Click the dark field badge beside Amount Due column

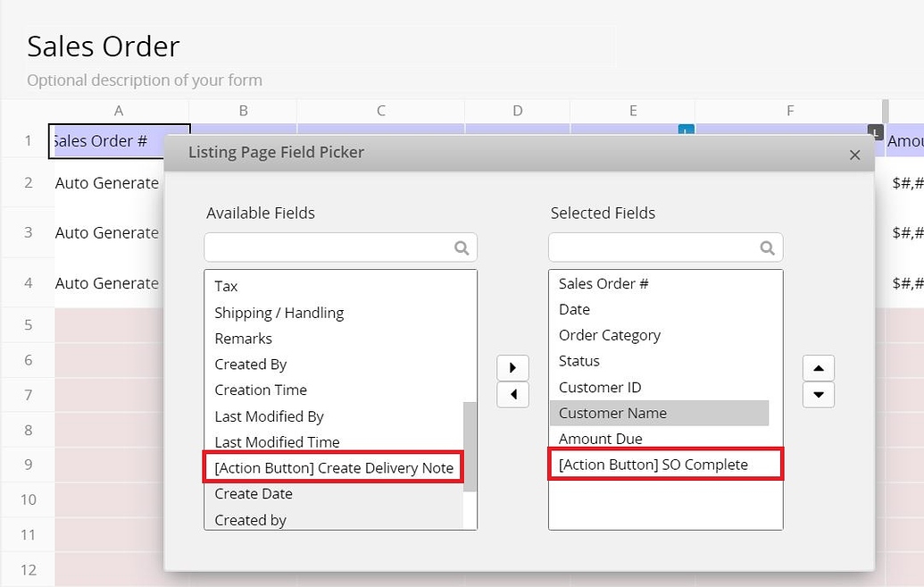[x=874, y=132]
